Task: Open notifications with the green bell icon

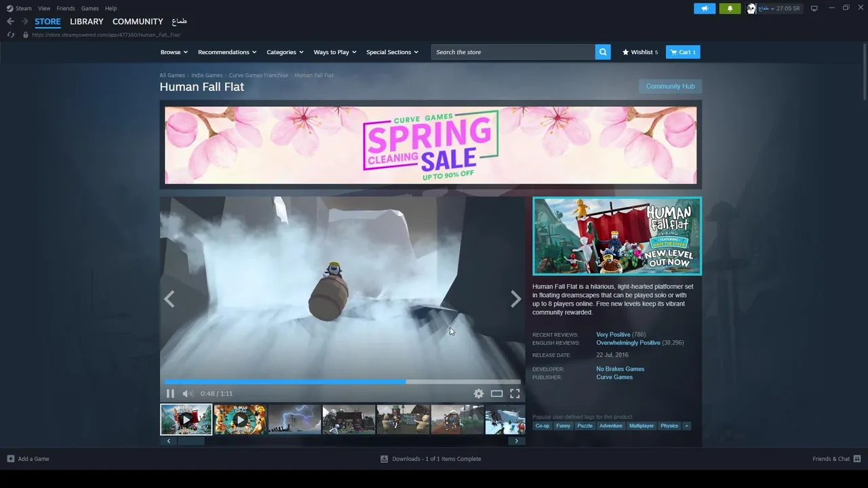Action: (730, 8)
